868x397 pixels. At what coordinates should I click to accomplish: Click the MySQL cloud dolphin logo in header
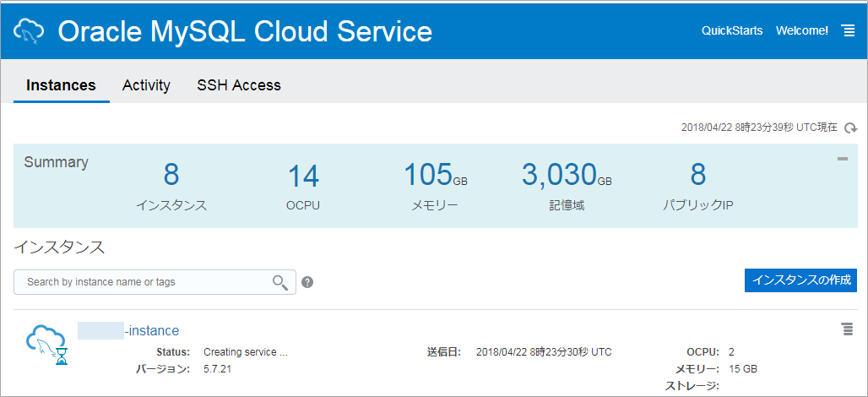click(29, 30)
